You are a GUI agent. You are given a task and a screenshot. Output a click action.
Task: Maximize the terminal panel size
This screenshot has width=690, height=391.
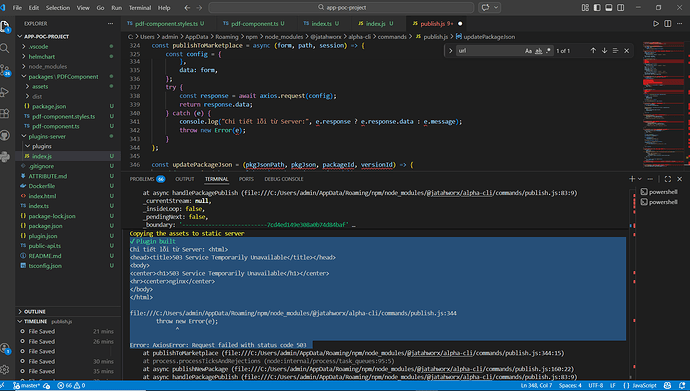[x=668, y=179]
